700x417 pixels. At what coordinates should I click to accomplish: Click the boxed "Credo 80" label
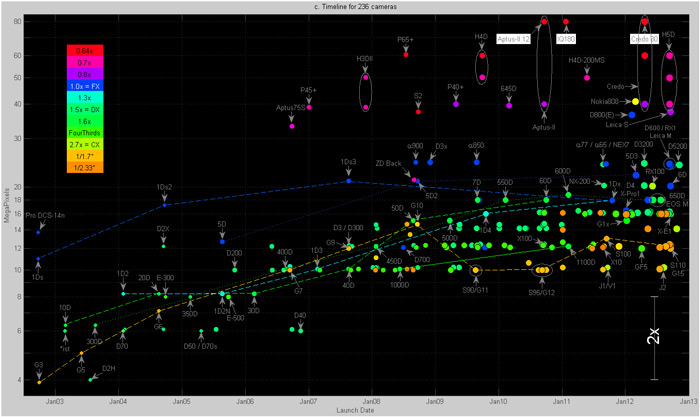click(644, 39)
